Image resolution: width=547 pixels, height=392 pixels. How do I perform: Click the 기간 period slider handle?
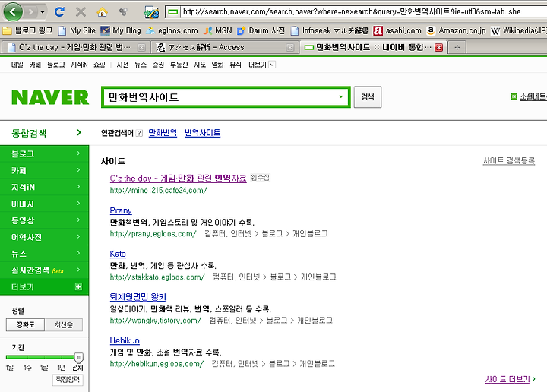tap(79, 358)
